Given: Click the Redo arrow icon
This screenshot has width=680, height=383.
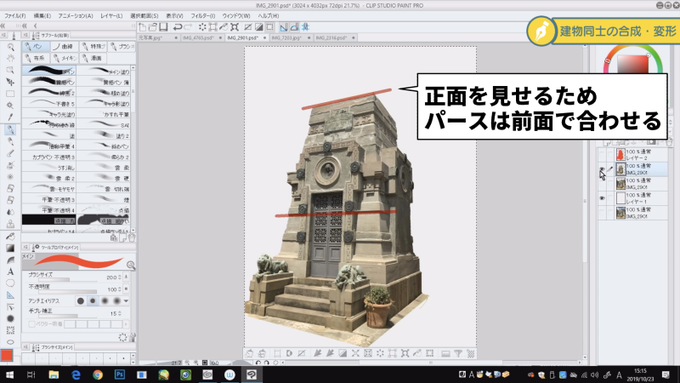Looking at the screenshot, I should (188, 27).
